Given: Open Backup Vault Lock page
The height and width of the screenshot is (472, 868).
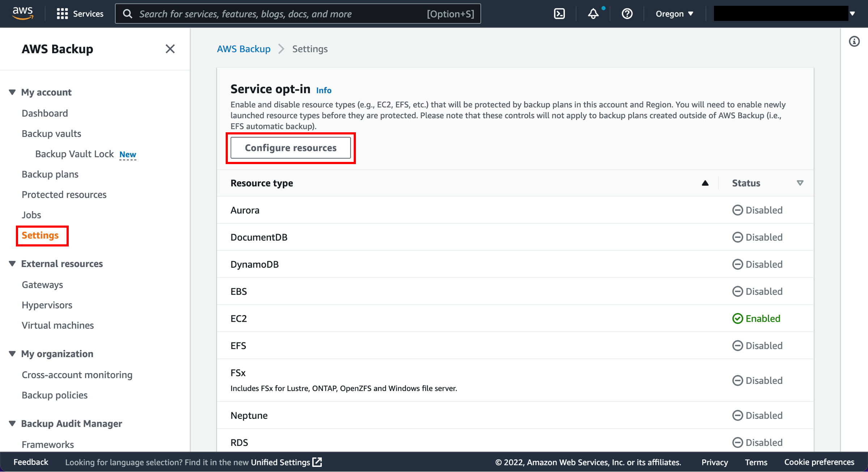Looking at the screenshot, I should point(75,154).
